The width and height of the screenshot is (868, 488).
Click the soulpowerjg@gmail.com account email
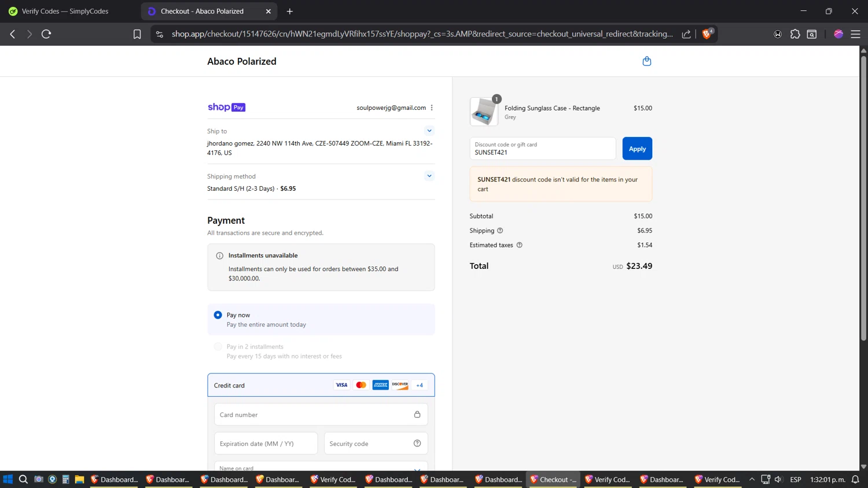click(x=391, y=108)
